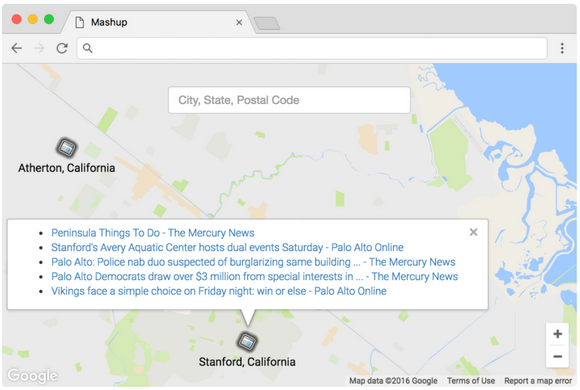Open Peninsula Things To Do link
Image resolution: width=580 pixels, height=390 pixels.
click(153, 233)
